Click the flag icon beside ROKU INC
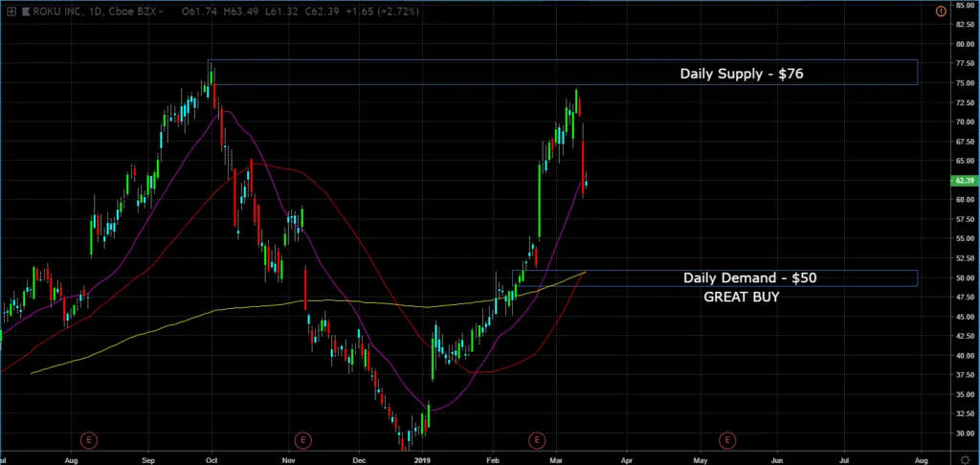 click(x=25, y=11)
